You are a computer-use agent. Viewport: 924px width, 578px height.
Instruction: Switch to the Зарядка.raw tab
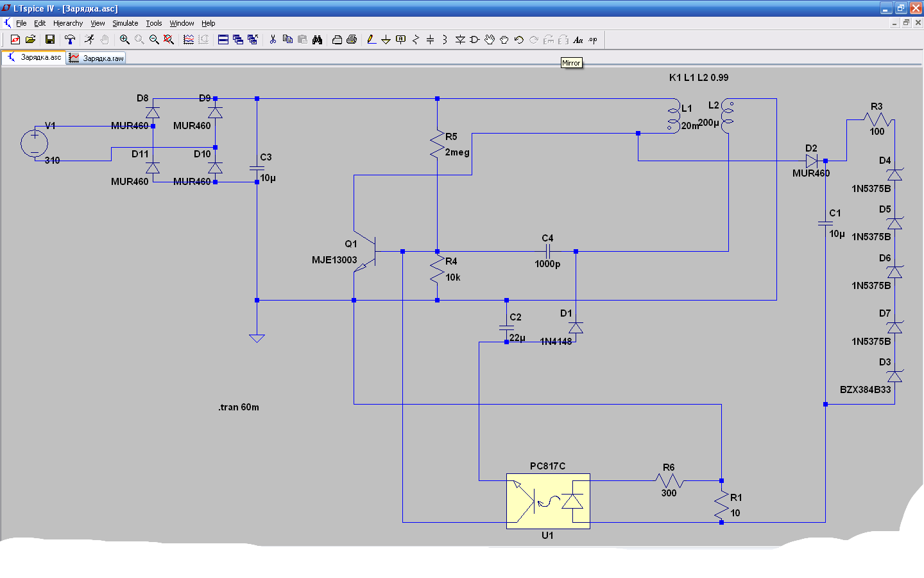(x=97, y=58)
